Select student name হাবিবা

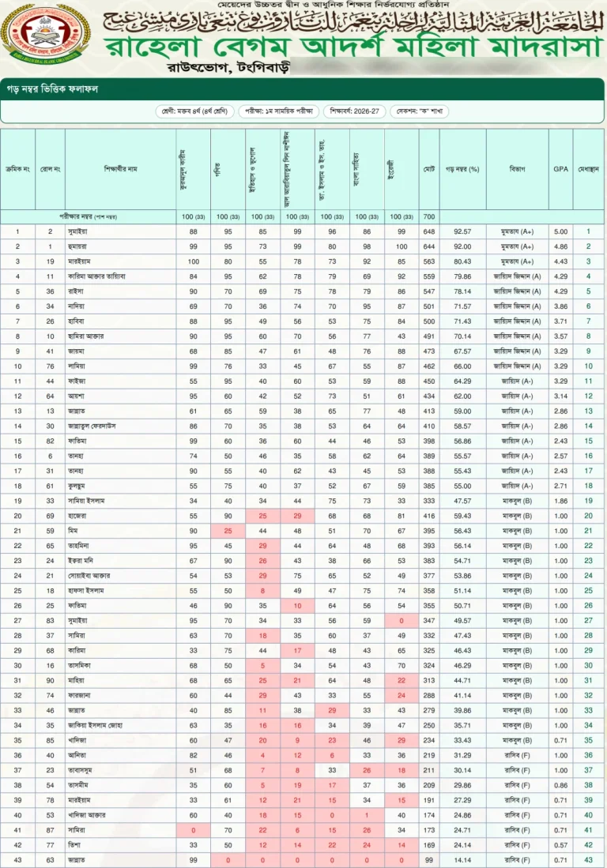point(77,321)
